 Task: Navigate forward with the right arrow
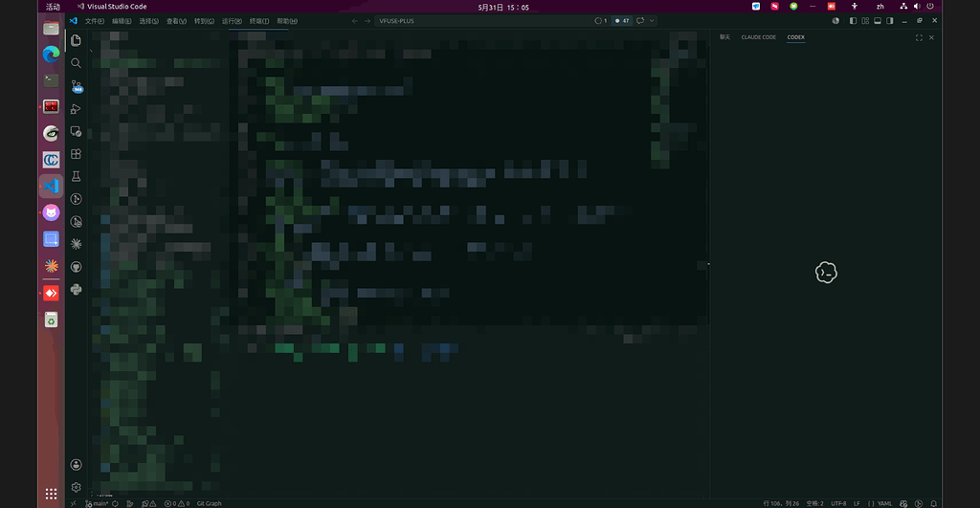click(367, 21)
